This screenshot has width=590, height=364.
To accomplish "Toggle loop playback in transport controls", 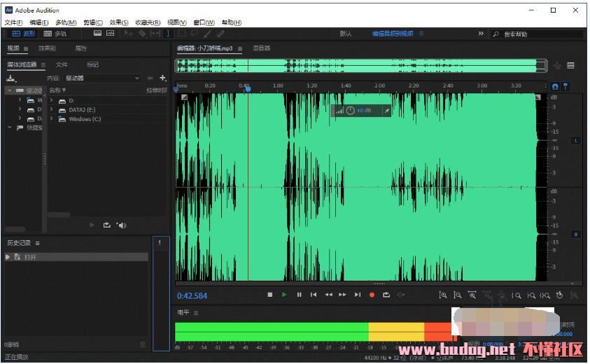I will pos(386,295).
